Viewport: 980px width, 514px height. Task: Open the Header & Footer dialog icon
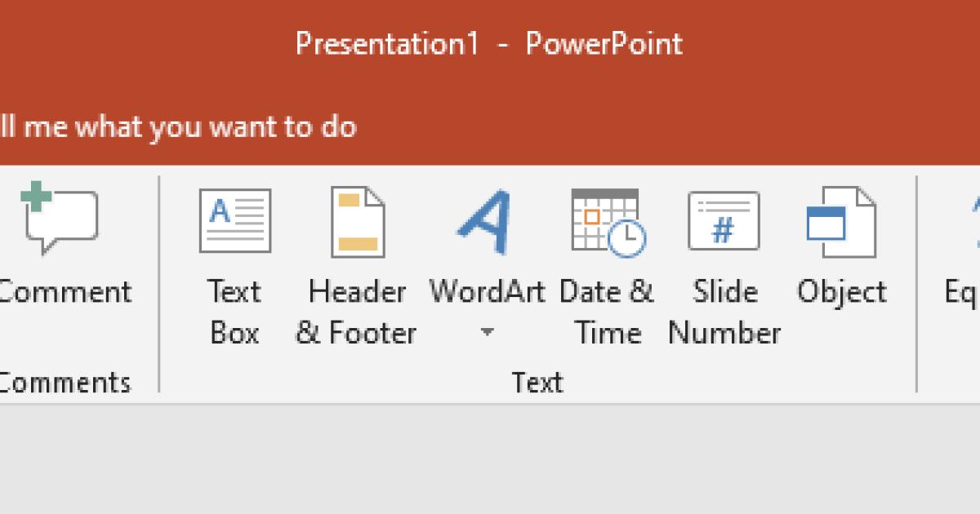(357, 222)
